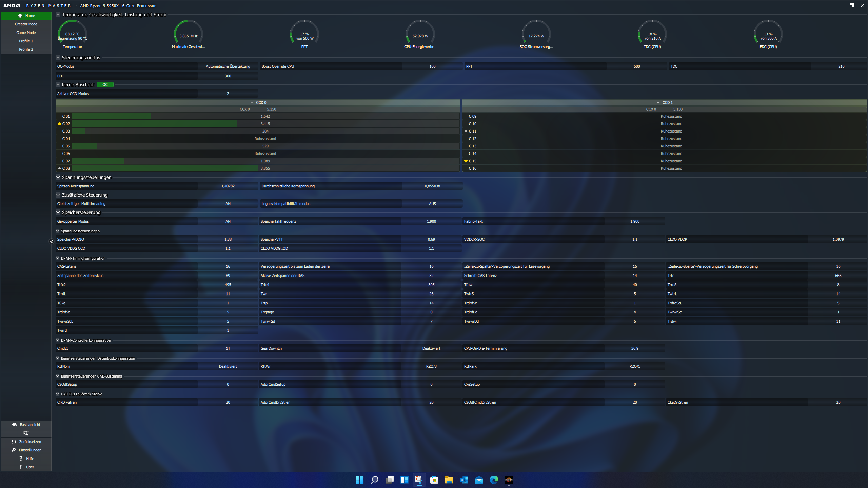868x488 pixels.
Task: Open Einstellungen via gears icon
Action: click(14, 450)
